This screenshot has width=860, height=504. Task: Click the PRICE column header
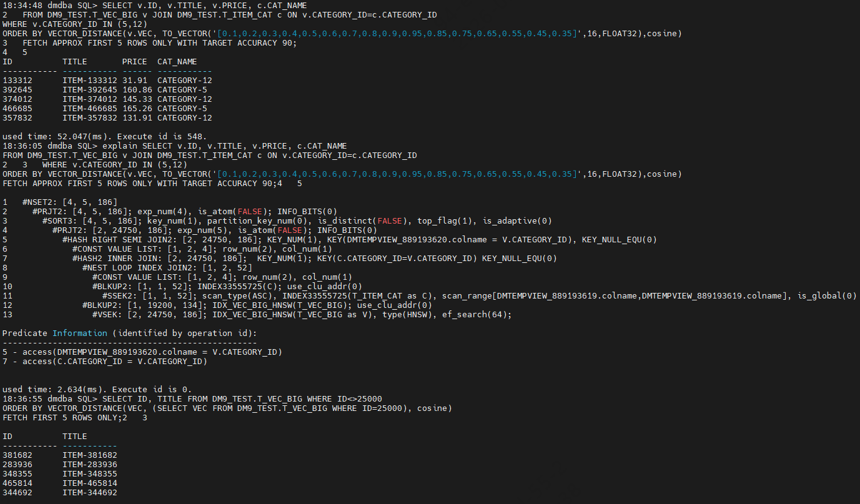click(x=135, y=62)
